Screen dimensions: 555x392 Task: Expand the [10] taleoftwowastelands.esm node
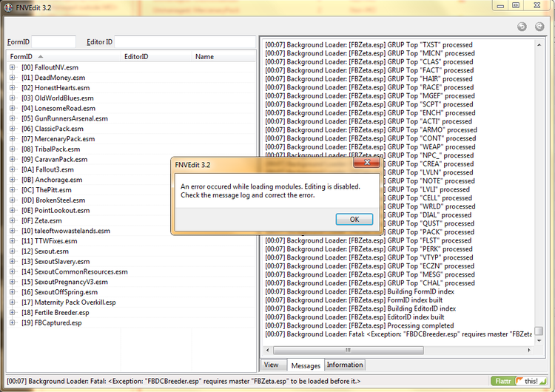tap(13, 231)
